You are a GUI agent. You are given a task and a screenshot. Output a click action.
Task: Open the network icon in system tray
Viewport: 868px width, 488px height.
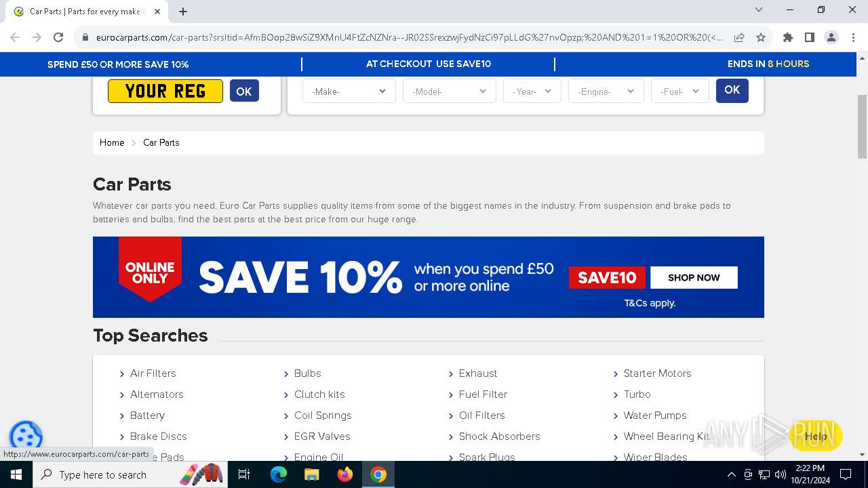(x=764, y=474)
